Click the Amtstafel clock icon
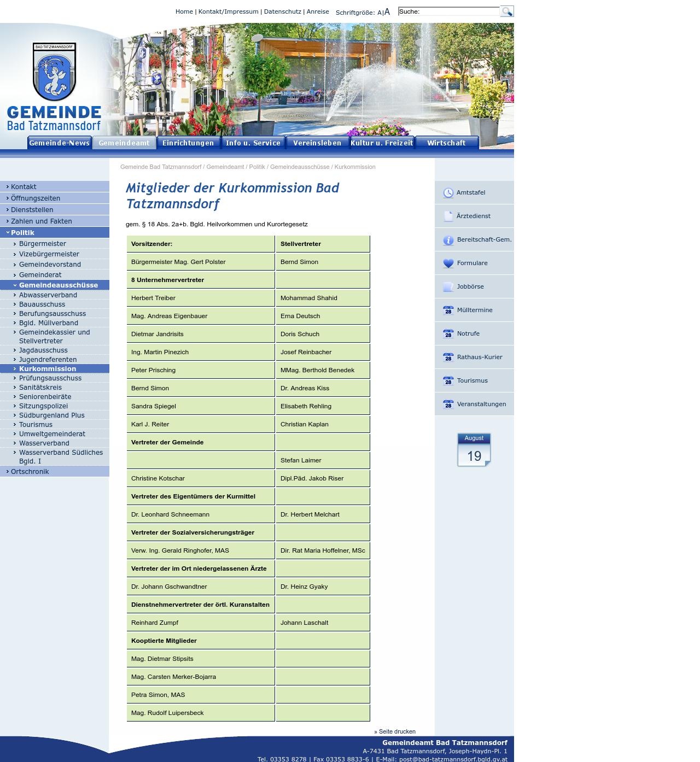 448,193
